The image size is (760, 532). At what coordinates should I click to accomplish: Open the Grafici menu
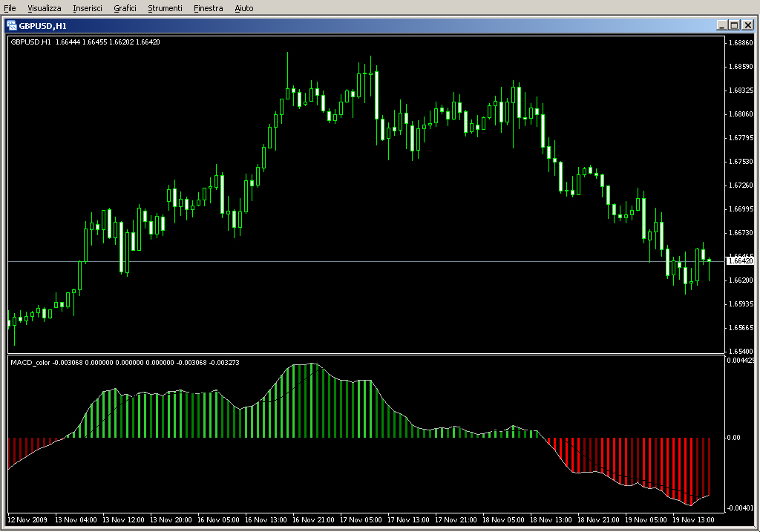point(125,8)
